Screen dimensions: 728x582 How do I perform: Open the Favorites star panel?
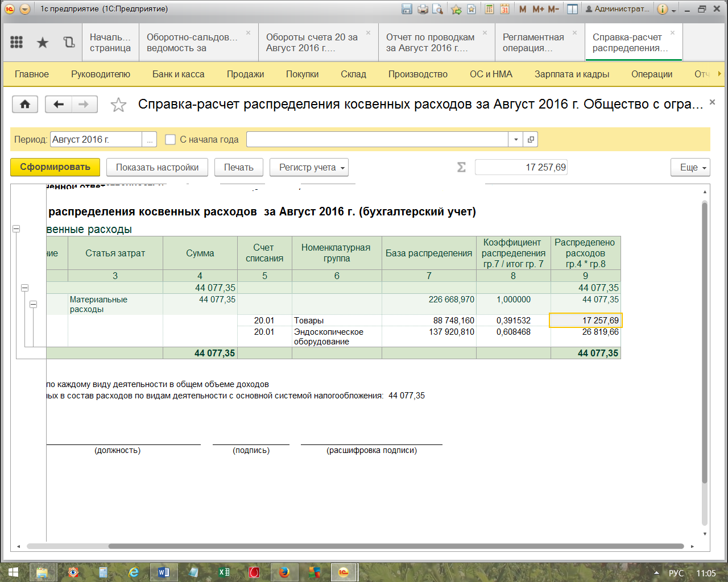point(43,42)
